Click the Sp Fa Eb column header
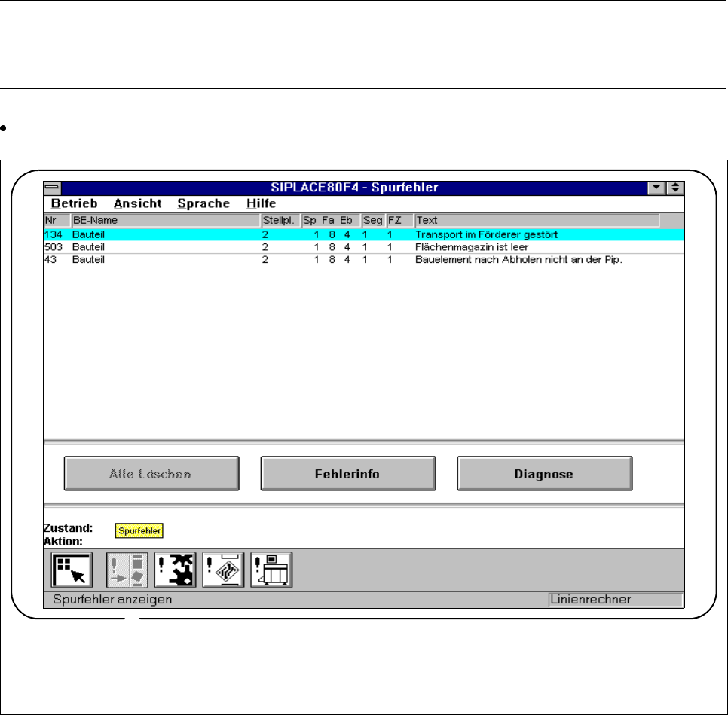The image size is (728, 715). [331, 220]
